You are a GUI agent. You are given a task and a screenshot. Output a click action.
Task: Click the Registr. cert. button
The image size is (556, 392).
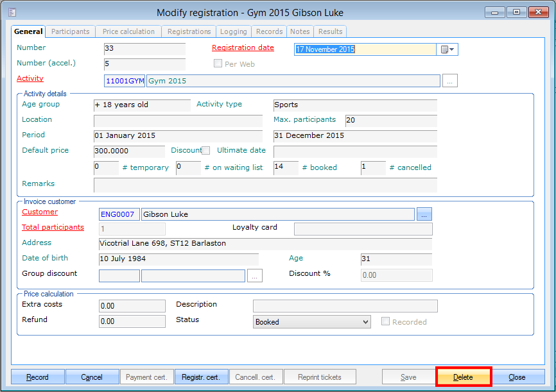point(200,377)
